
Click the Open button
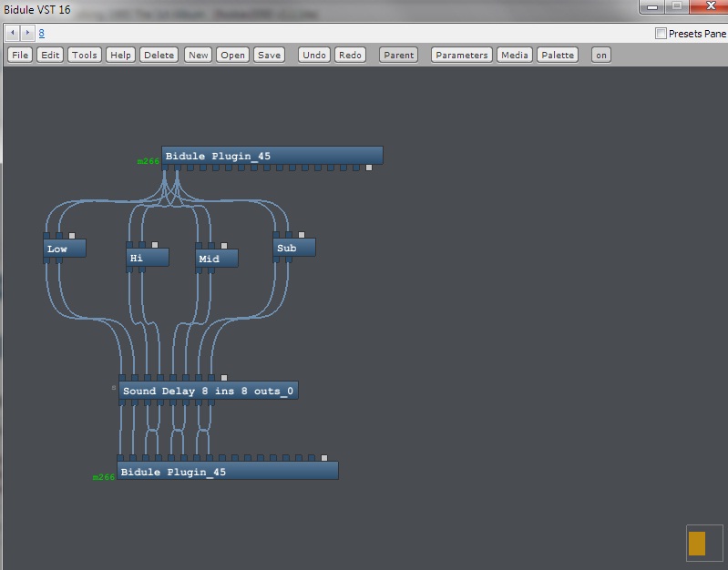coord(232,55)
